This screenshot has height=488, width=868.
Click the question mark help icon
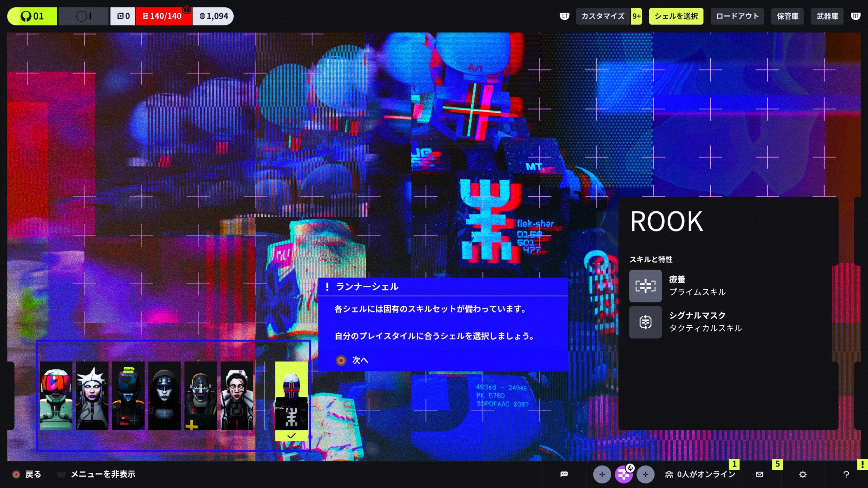point(846,474)
